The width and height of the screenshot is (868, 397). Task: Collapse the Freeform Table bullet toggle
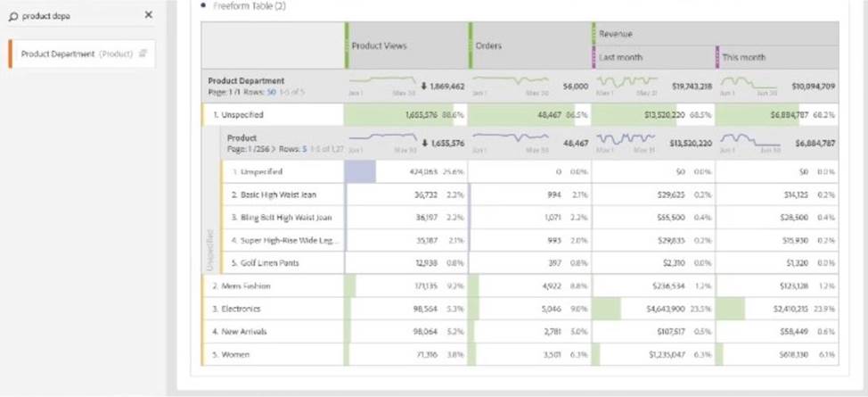[x=204, y=6]
